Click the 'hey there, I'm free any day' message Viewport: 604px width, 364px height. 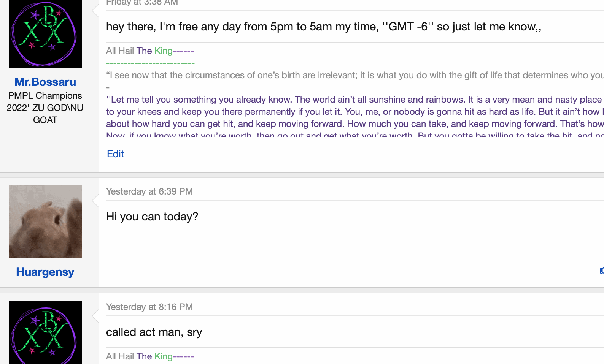coord(323,27)
